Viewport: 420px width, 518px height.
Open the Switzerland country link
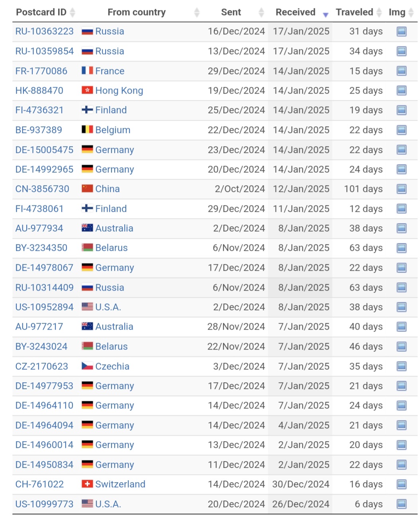[x=120, y=485]
